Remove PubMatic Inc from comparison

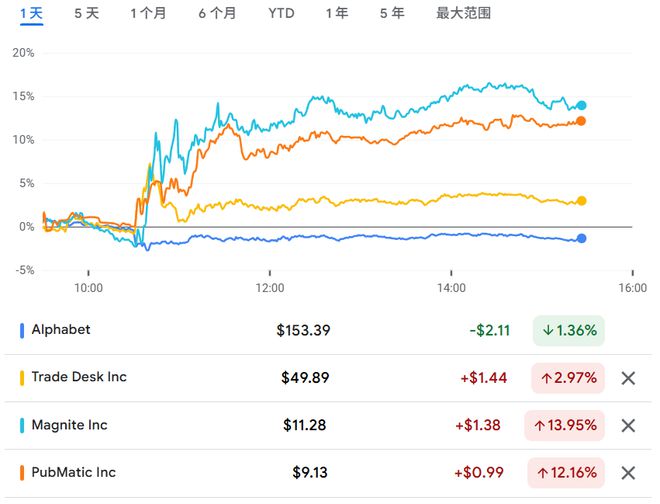tap(628, 473)
